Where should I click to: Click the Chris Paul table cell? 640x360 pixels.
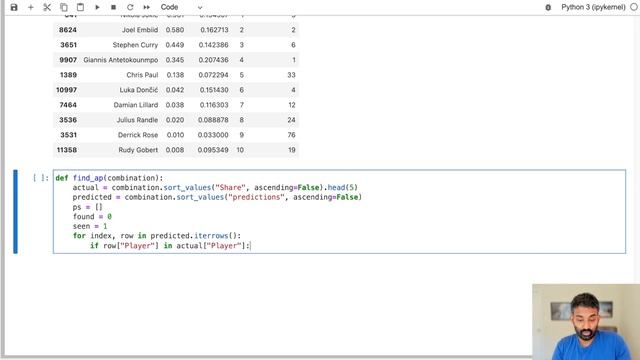pos(142,75)
